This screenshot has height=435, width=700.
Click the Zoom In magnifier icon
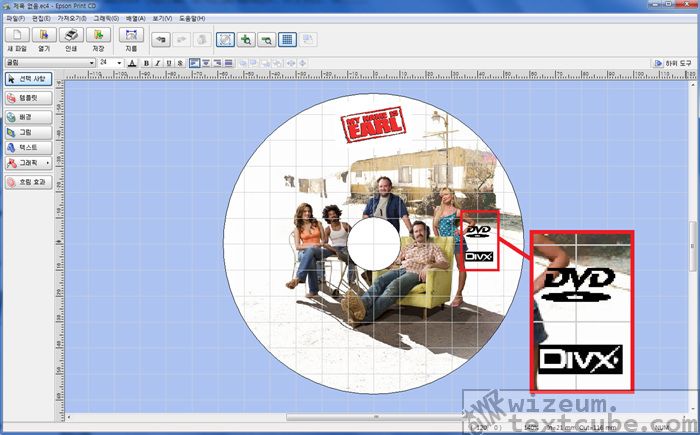click(246, 40)
